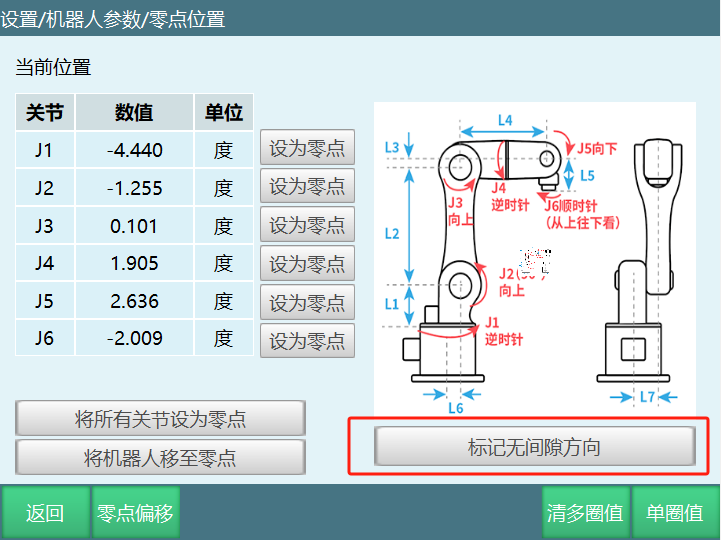
Task: Click the 标记无间隙方向 button
Action: click(534, 446)
